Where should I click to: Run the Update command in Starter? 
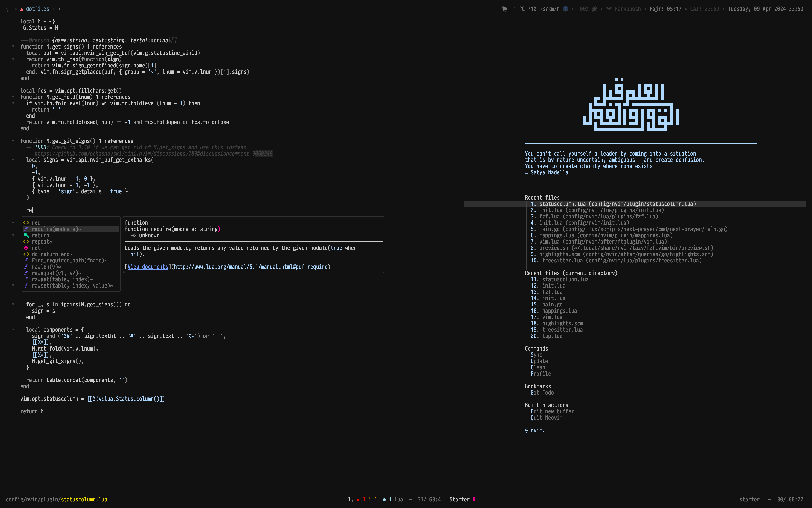pyautogui.click(x=539, y=361)
